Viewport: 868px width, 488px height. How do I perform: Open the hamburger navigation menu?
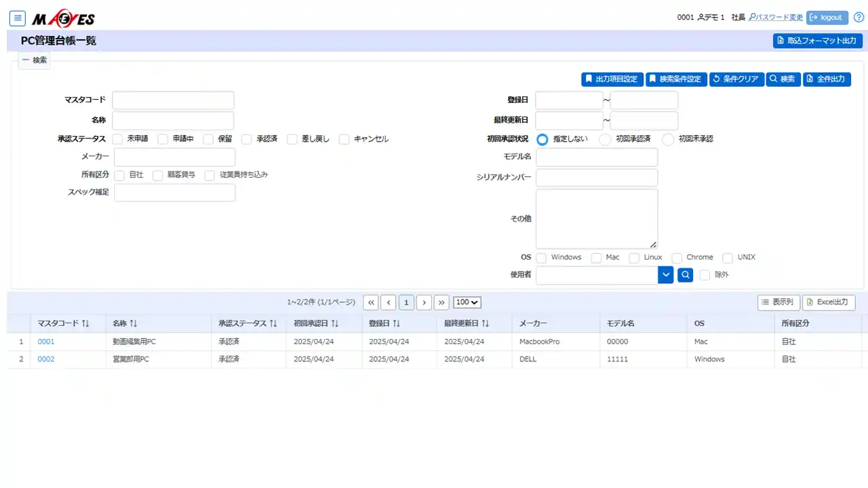(18, 18)
